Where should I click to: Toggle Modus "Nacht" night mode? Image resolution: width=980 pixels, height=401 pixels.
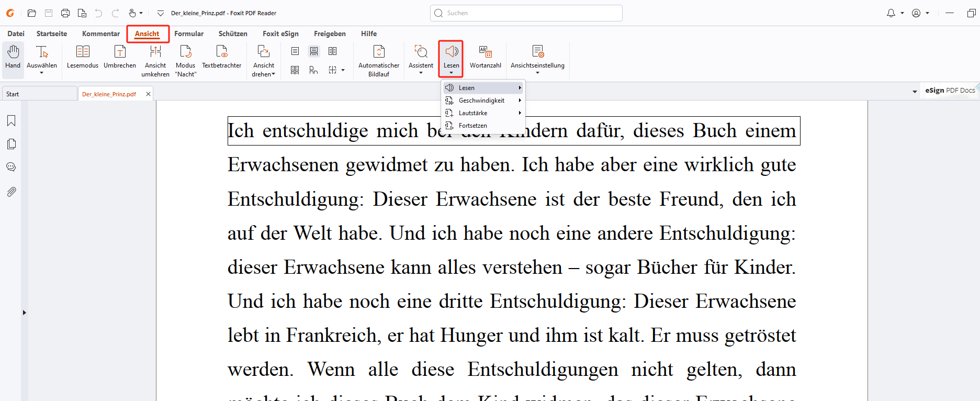186,61
